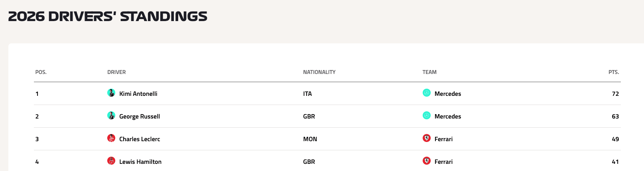Screen dimensions: 644x171
Task: Open Charles Leclerc driver name link
Action: pyautogui.click(x=140, y=139)
